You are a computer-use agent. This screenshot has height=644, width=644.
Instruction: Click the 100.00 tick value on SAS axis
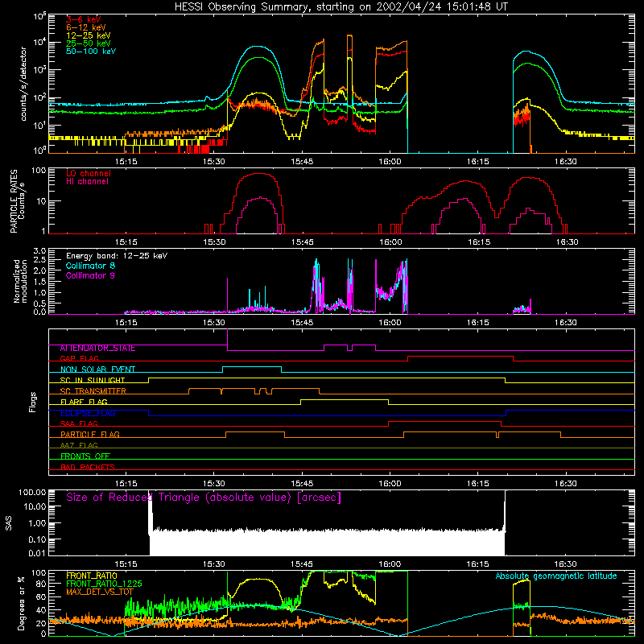[x=32, y=493]
